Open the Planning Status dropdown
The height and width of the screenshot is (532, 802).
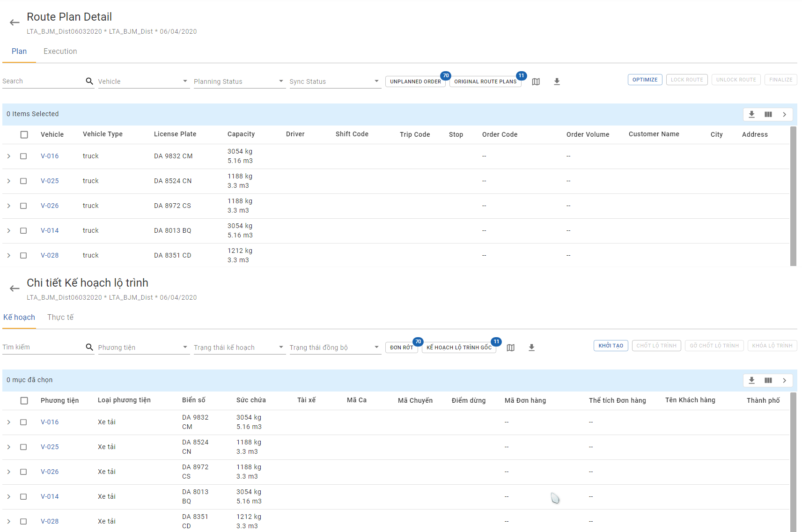coord(239,81)
